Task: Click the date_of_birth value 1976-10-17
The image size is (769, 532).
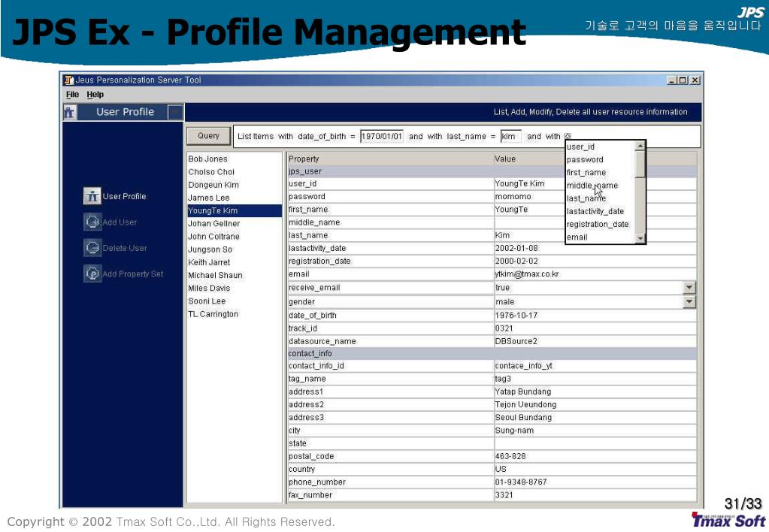Action: pyautogui.click(x=516, y=316)
